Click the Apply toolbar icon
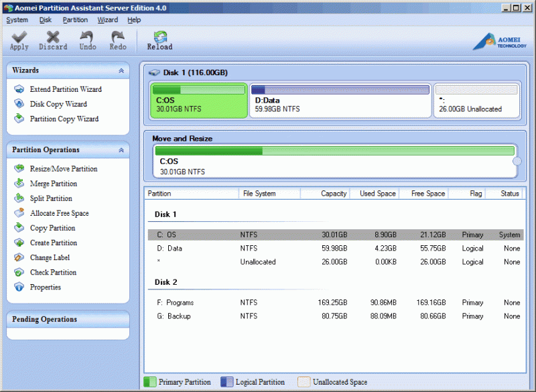The height and width of the screenshot is (392, 536). pos(19,40)
